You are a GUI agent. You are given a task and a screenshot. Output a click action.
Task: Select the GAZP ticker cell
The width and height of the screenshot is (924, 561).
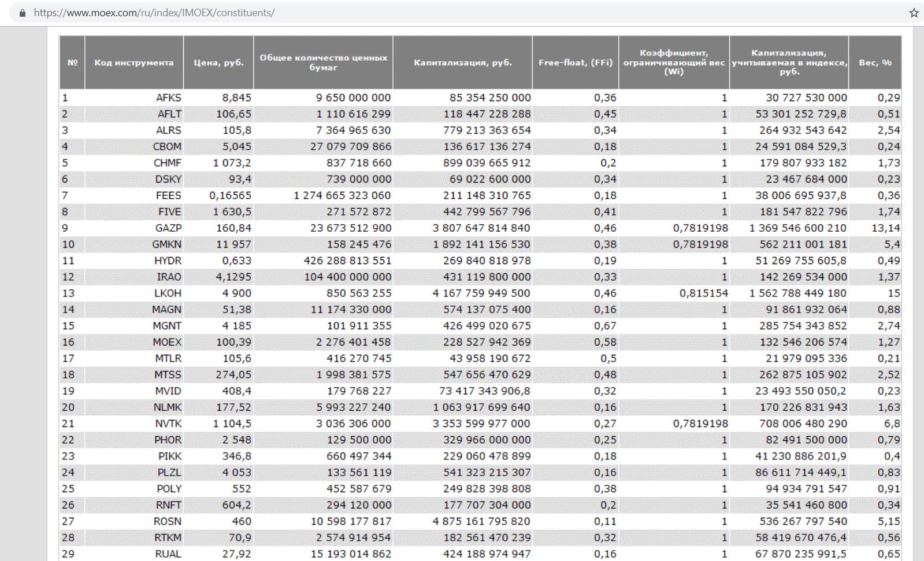tap(168, 228)
